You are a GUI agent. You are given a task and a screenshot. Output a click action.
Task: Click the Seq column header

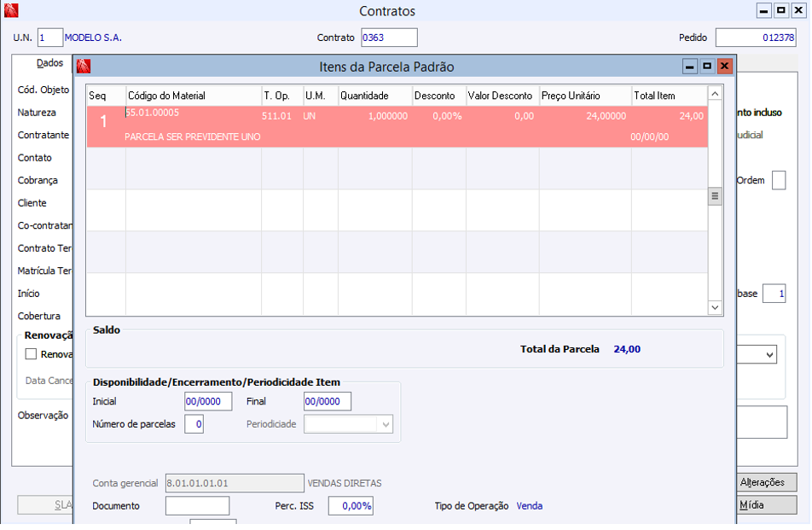pyautogui.click(x=106, y=96)
